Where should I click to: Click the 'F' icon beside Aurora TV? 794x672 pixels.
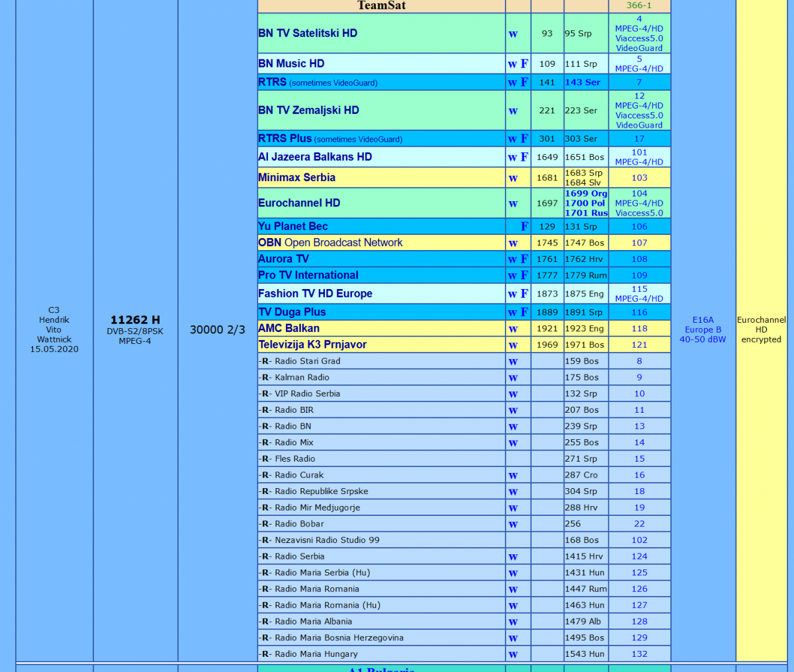[x=525, y=259]
